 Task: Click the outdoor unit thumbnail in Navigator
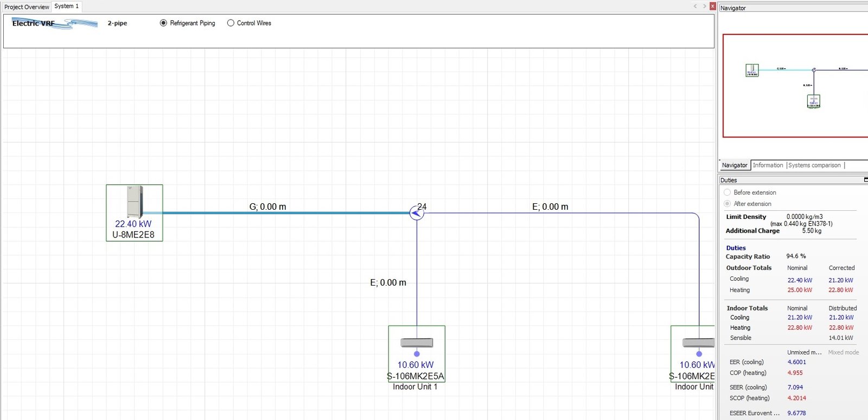[x=752, y=70]
